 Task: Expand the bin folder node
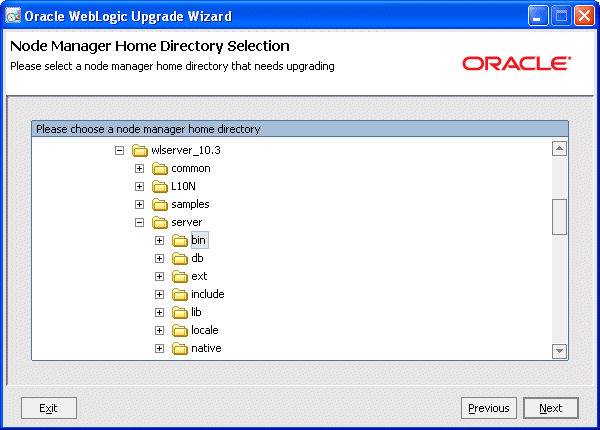click(159, 240)
